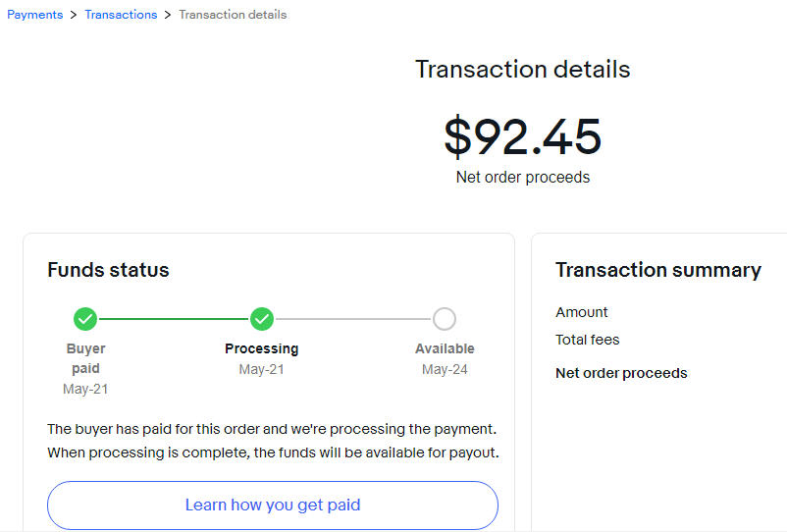787x532 pixels.
Task: Click the Processing green checkmark icon
Action: pos(261,319)
